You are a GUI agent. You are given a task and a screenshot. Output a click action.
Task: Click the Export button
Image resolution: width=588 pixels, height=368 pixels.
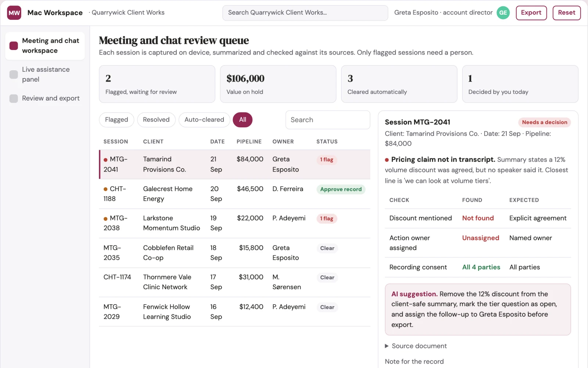point(531,13)
